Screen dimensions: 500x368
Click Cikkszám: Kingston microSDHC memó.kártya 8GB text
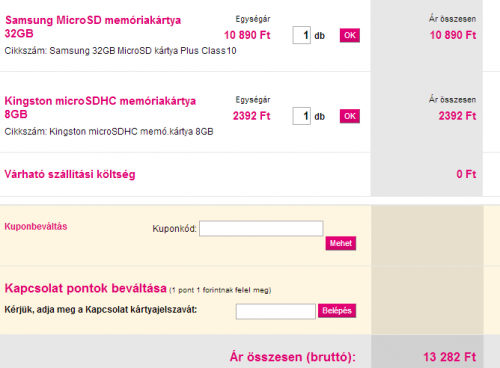(109, 132)
